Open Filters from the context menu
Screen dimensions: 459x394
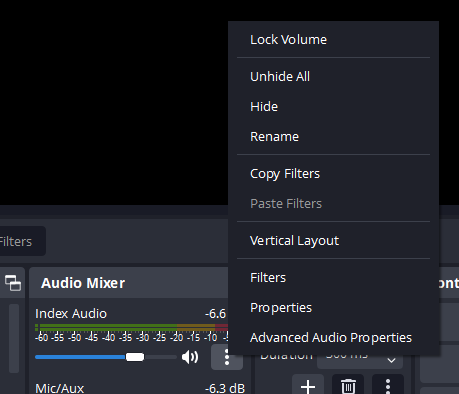click(x=333, y=278)
